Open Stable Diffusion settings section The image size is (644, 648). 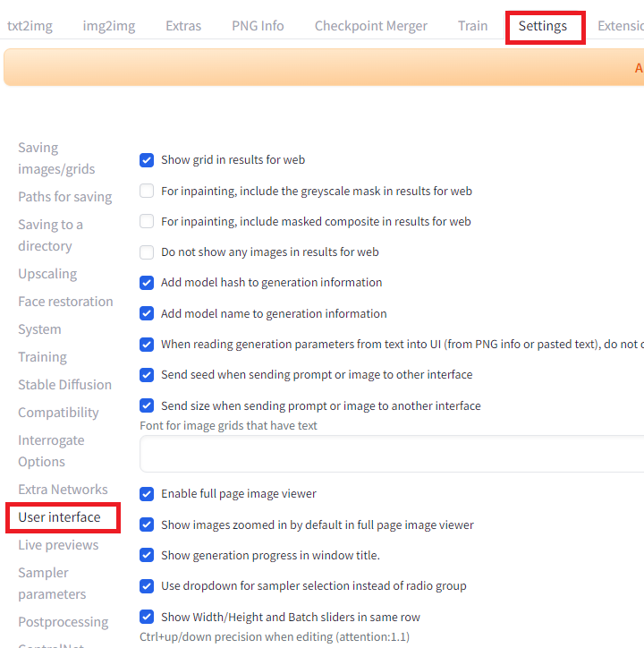pos(65,384)
